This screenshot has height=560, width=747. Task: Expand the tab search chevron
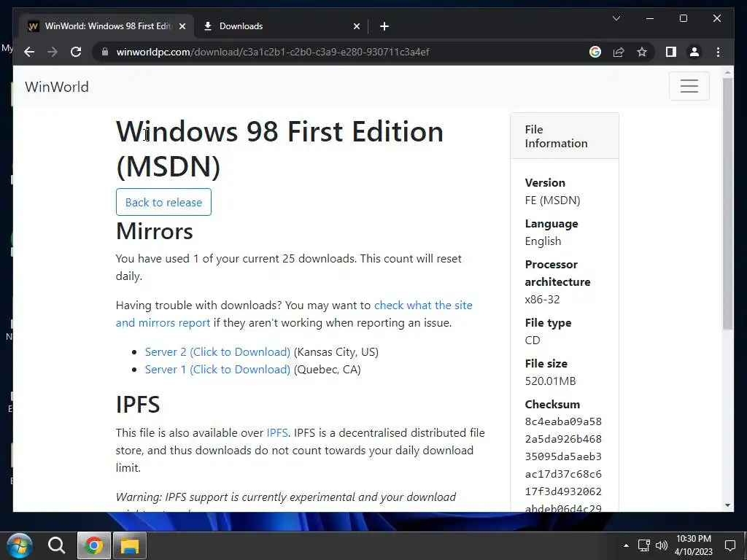616,18
